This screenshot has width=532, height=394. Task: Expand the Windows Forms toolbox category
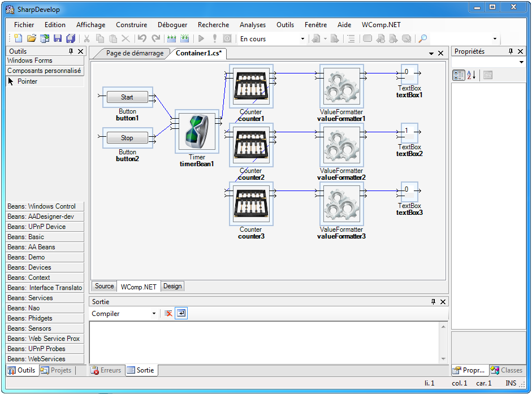click(45, 60)
